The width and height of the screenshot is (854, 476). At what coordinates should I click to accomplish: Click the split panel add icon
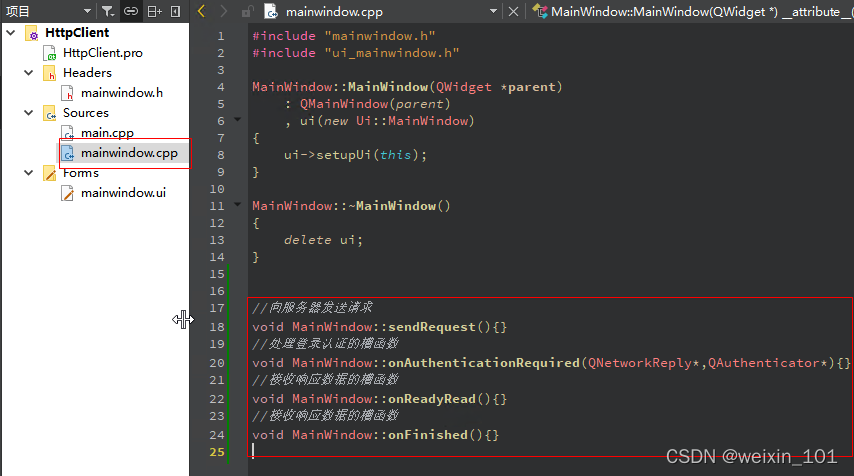coord(155,11)
